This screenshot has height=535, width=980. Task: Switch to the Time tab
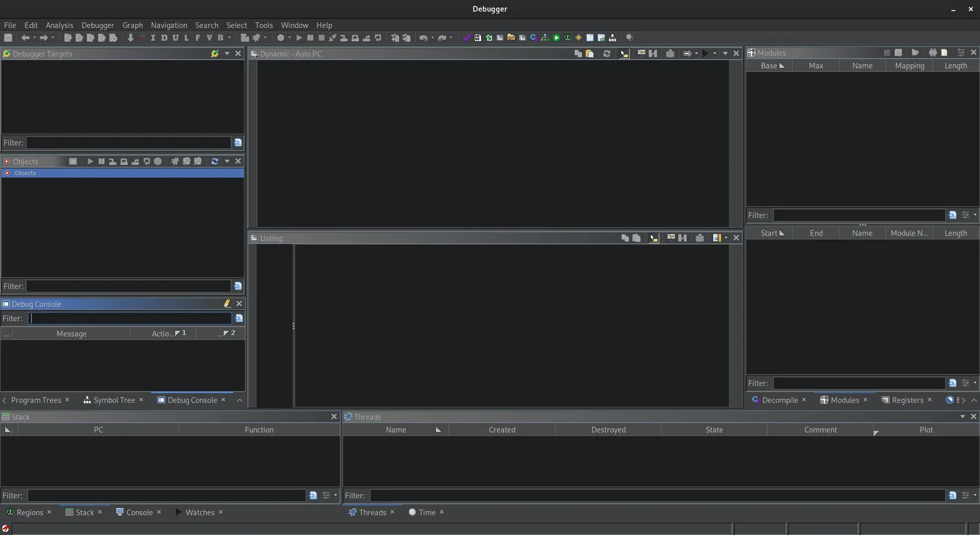click(x=427, y=512)
